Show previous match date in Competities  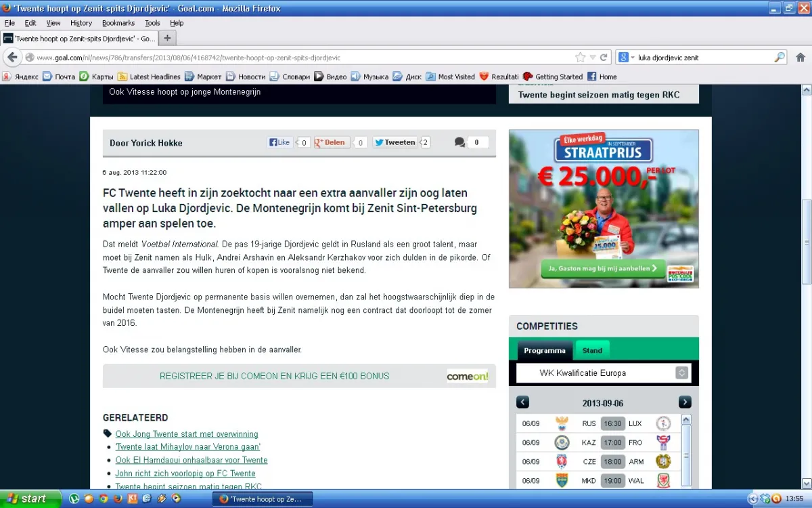coord(522,402)
